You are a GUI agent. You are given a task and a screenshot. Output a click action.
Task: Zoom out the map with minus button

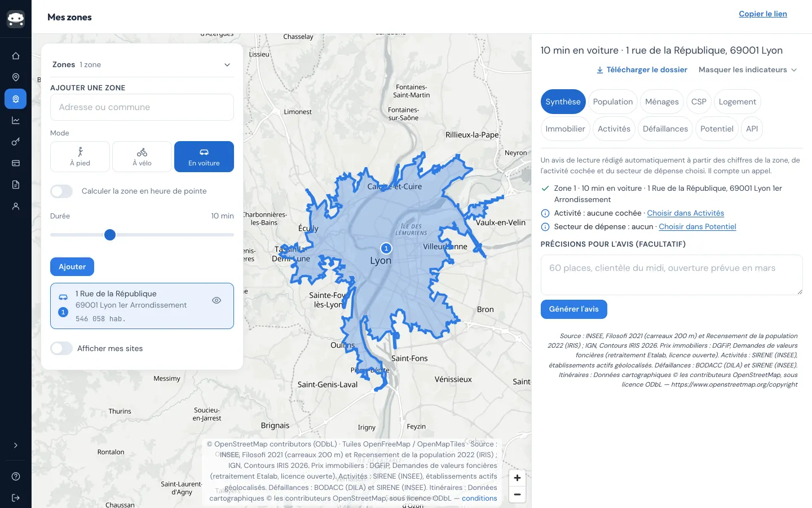point(517,494)
